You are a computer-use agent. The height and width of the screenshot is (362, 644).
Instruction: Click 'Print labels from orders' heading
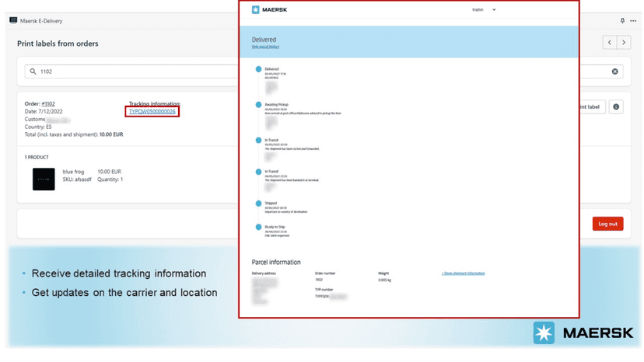click(58, 44)
